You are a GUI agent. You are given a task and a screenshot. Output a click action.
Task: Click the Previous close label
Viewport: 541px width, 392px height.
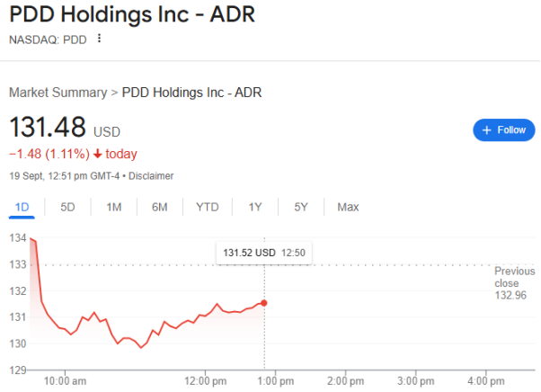pyautogui.click(x=514, y=276)
